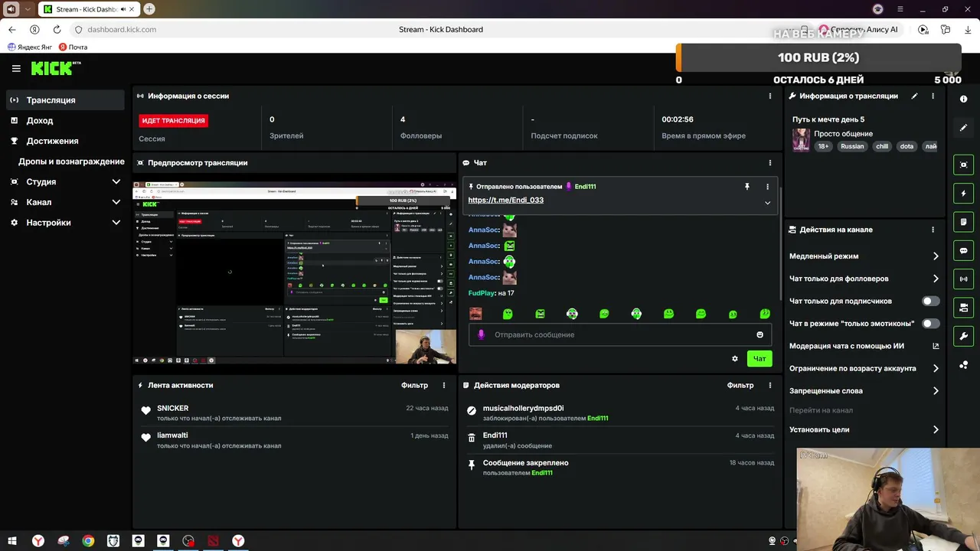Open Дропы и вознаграждение page
Viewport: 980px width, 551px height.
tap(71, 161)
